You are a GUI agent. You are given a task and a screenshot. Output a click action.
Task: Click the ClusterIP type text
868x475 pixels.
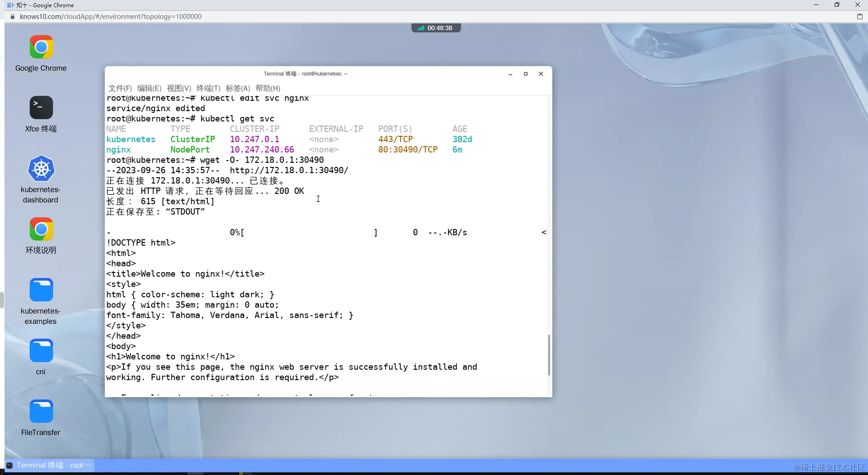[x=193, y=139]
